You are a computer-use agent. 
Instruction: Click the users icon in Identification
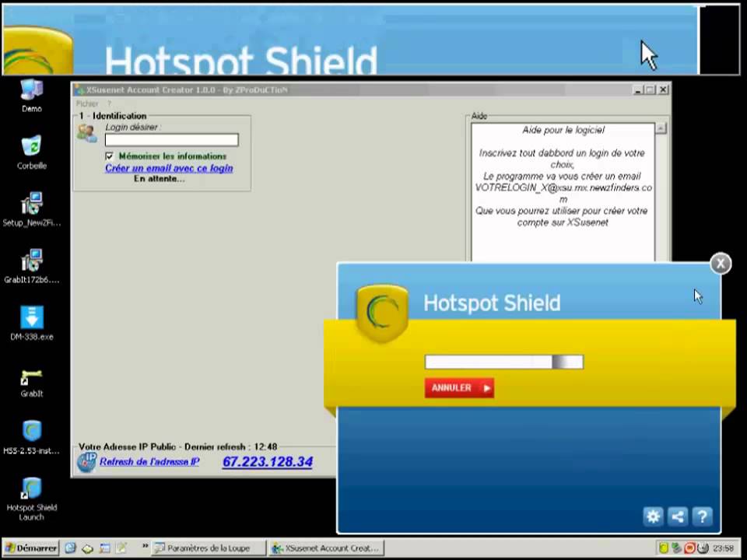[87, 133]
